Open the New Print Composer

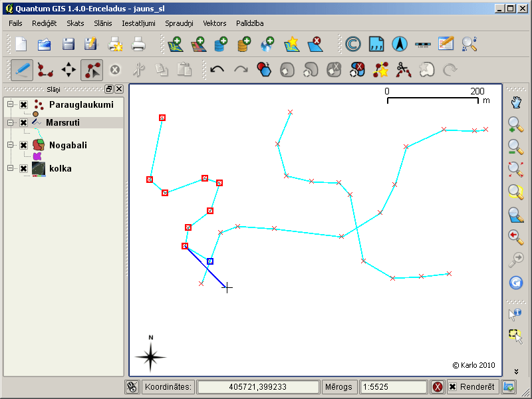(x=115, y=45)
